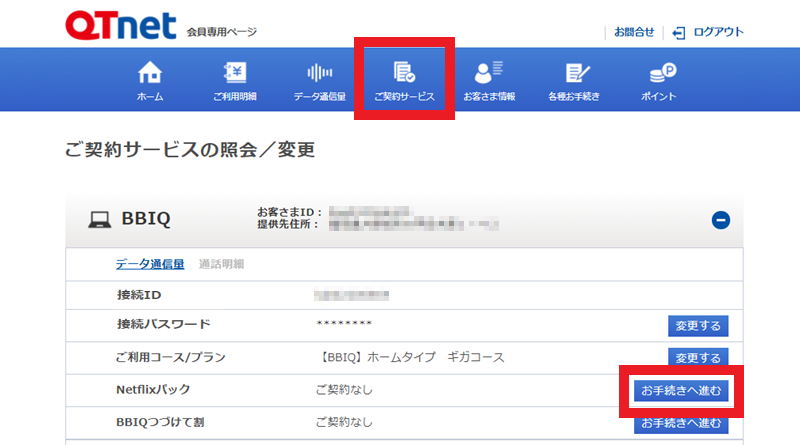Click the logout arrow icon
Viewport: 800px width, 445px height.
coord(679,33)
